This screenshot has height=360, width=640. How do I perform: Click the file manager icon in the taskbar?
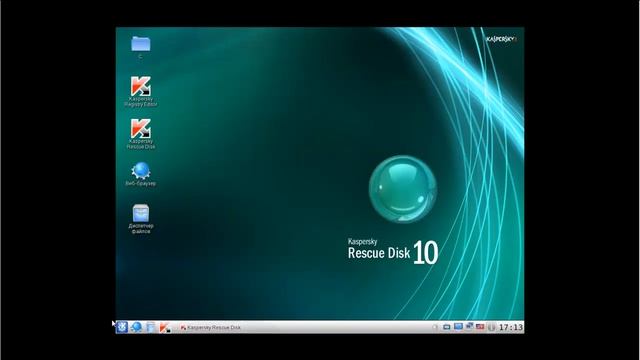click(150, 327)
